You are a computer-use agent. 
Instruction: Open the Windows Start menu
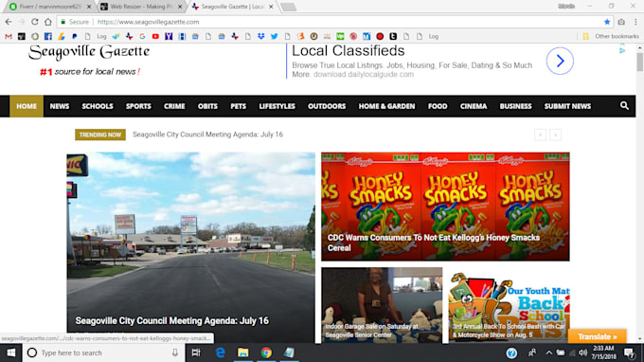click(x=11, y=353)
